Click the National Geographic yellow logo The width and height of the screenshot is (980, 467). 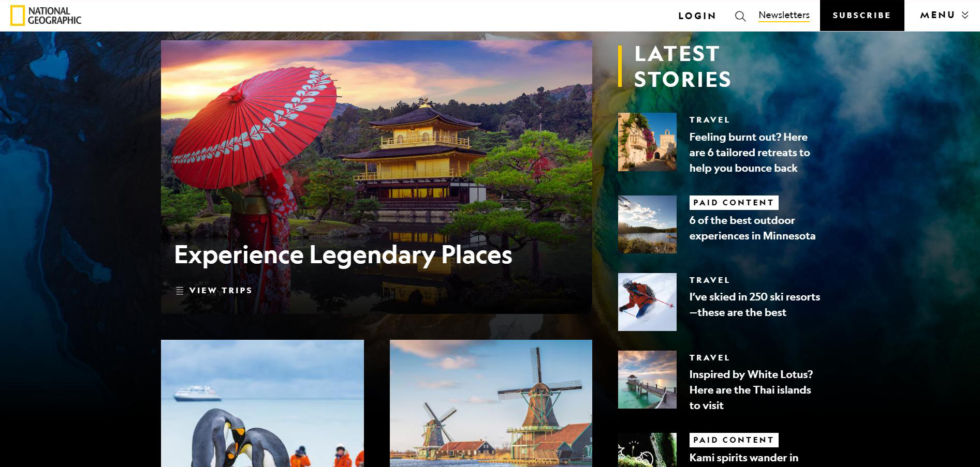coord(46,16)
